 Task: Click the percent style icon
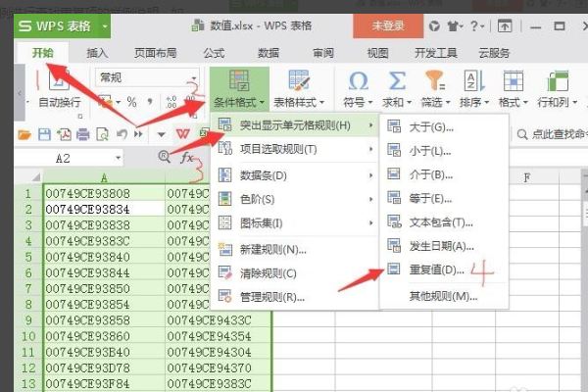(131, 102)
